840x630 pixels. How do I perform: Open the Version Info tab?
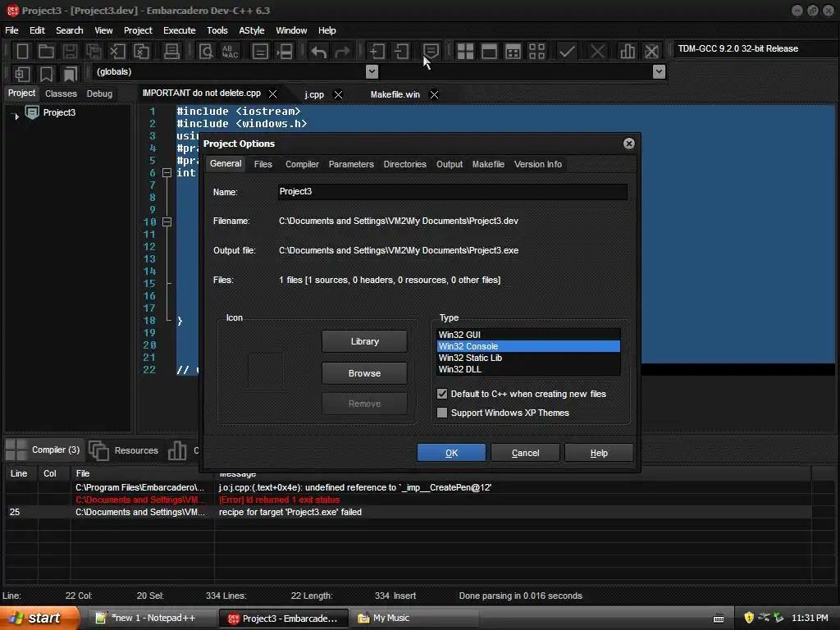click(x=538, y=164)
